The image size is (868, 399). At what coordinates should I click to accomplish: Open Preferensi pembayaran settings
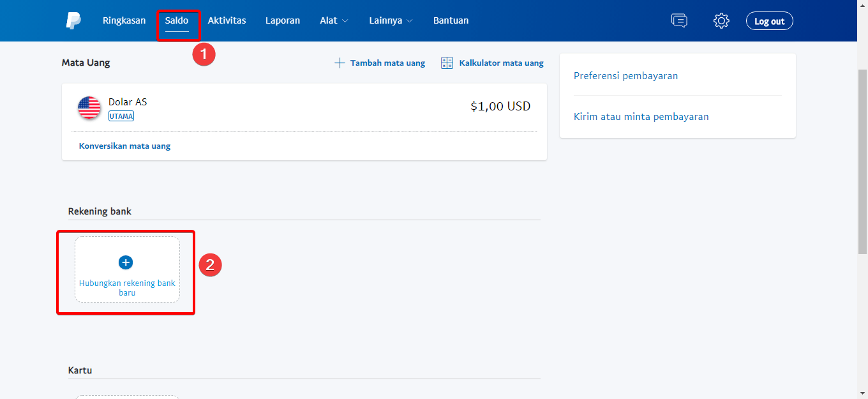coord(626,75)
